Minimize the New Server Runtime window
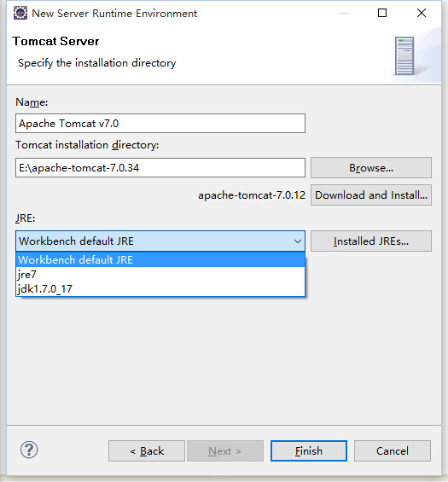448x482 pixels. [344, 13]
